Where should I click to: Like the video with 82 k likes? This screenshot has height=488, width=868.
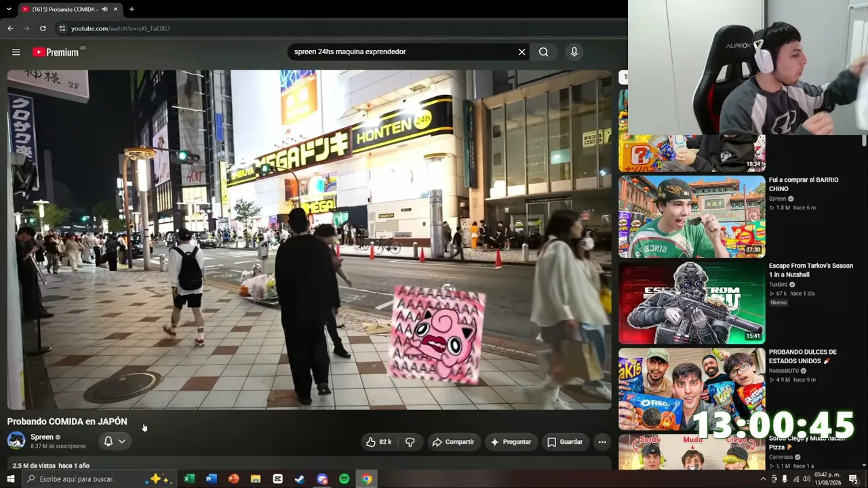tap(378, 442)
